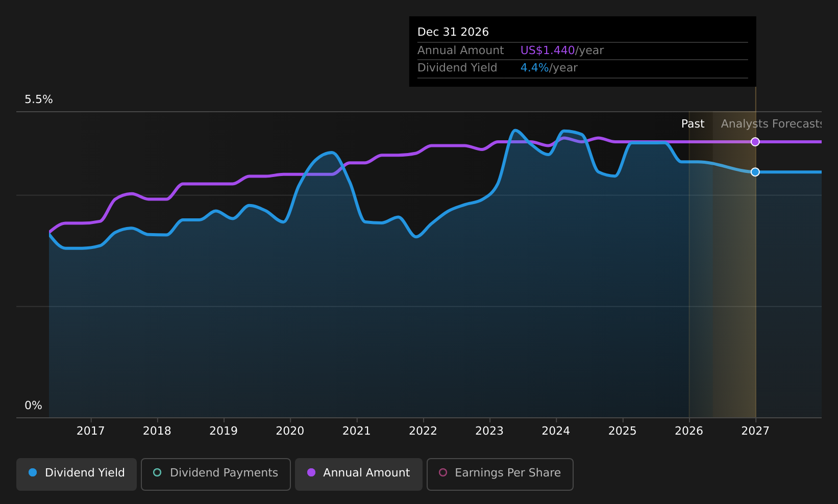Toggle the Dividend Yield series
This screenshot has height=504, width=838.
77,474
